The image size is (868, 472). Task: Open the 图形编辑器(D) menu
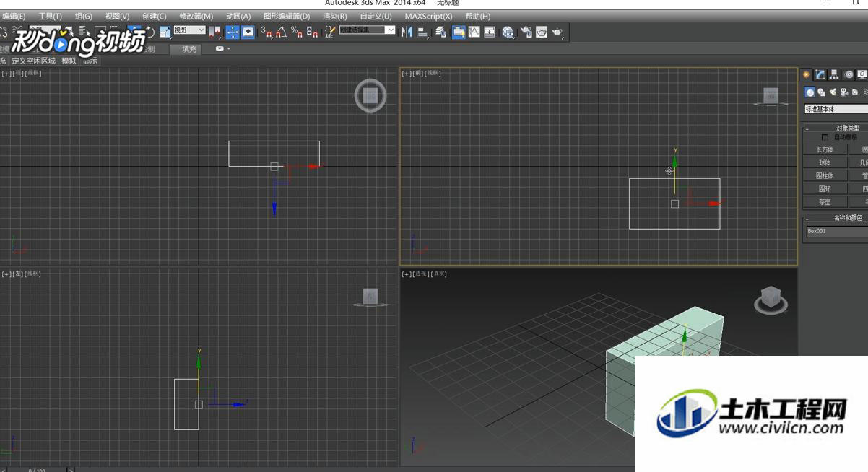click(x=287, y=16)
